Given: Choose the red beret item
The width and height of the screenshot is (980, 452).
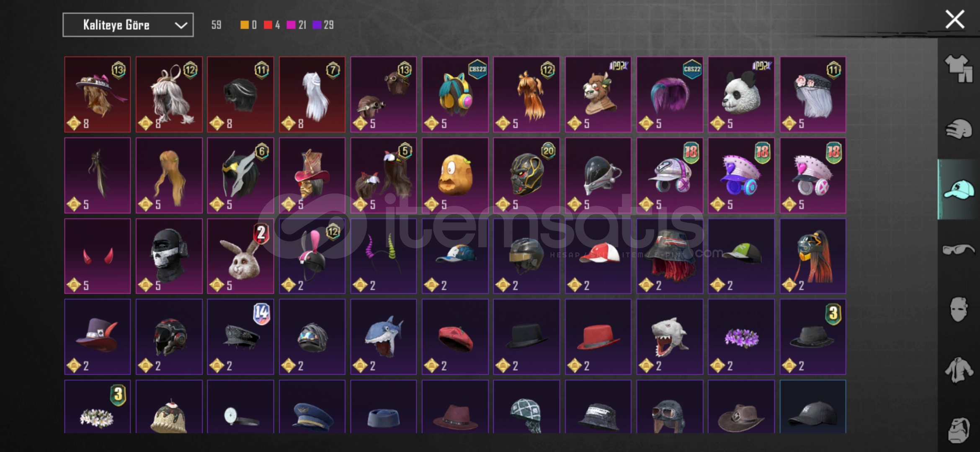Looking at the screenshot, I should [x=455, y=337].
